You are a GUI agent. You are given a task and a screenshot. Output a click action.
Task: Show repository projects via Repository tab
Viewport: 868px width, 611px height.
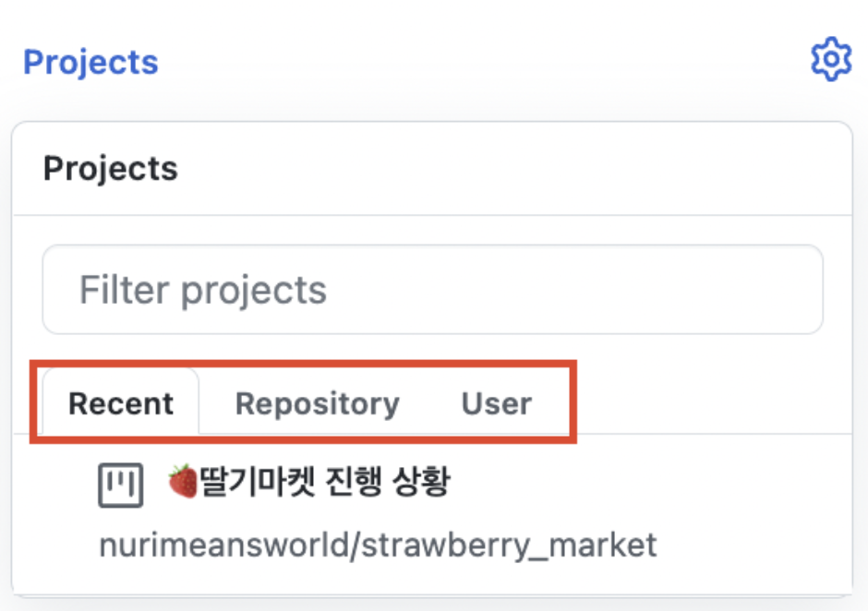[x=318, y=402]
